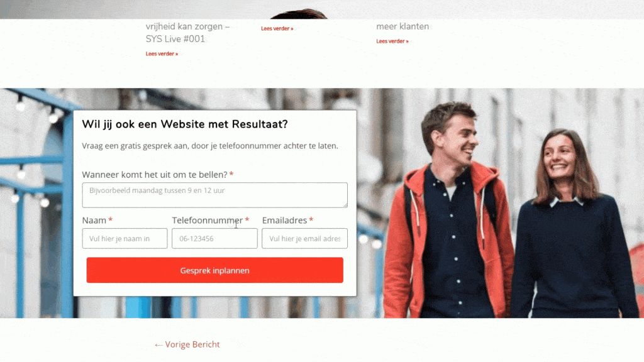Open the SYS Live #001 post title
The width and height of the screenshot is (644, 362).
coord(187,33)
